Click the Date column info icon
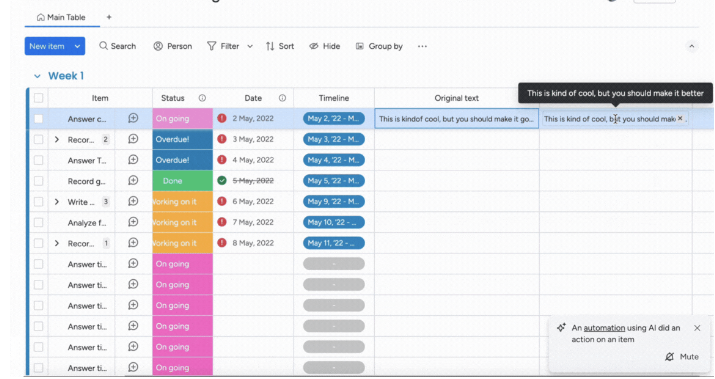This screenshot has width=715, height=379. click(282, 98)
